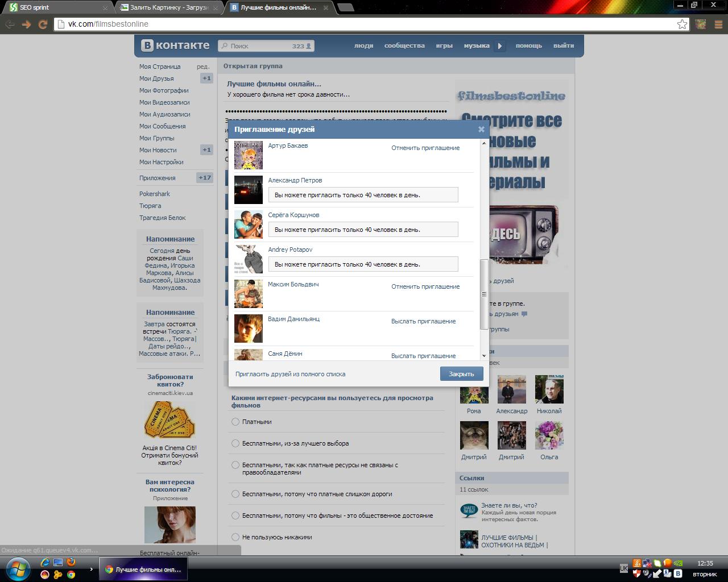Click the VK icon in system tray

[678, 574]
